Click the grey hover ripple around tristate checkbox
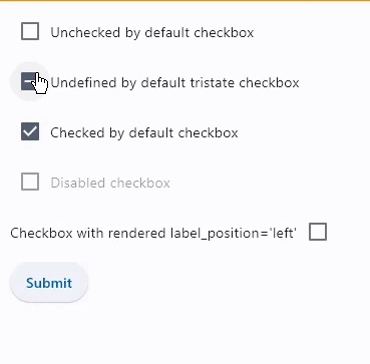Viewport: 370px width, 364px height. click(x=30, y=81)
